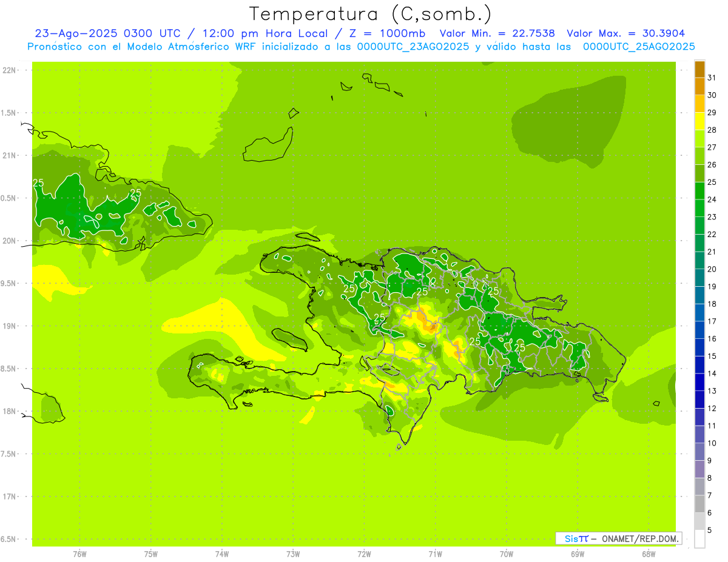Click the colorbar label '28'
728x562 pixels.
point(712,130)
